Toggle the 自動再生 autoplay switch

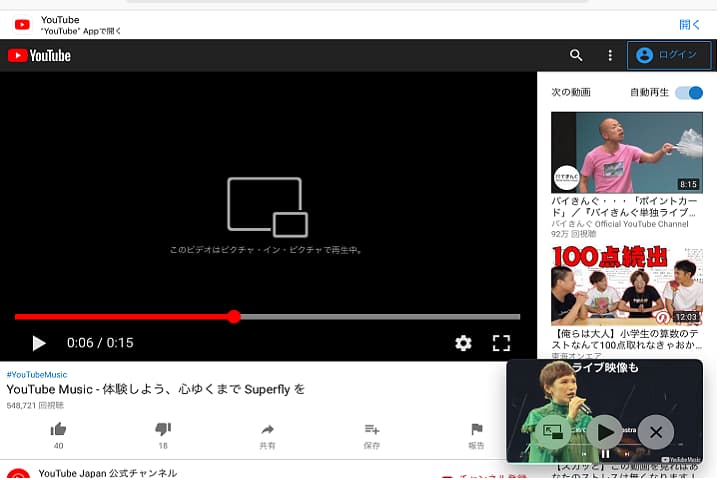(x=689, y=93)
